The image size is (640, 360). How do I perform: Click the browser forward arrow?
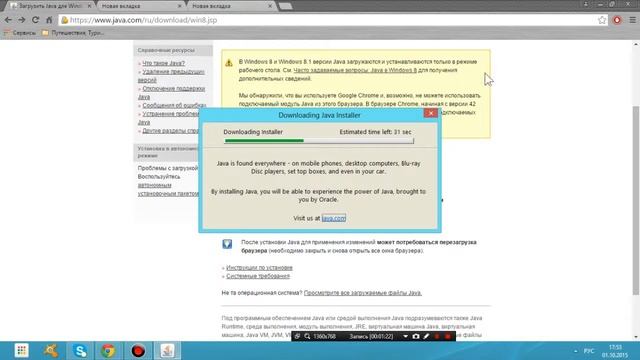pyautogui.click(x=22, y=20)
